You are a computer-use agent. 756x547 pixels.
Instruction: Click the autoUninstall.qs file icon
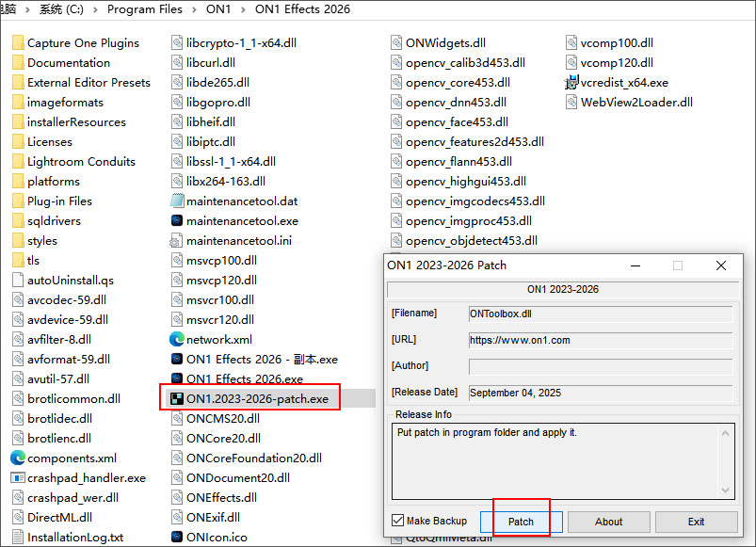[18, 280]
